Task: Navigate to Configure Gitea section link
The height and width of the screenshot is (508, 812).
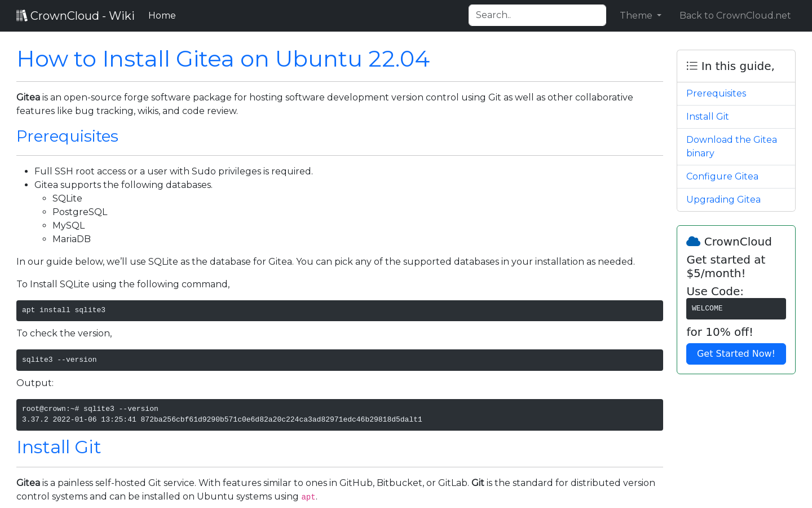Action: click(722, 177)
